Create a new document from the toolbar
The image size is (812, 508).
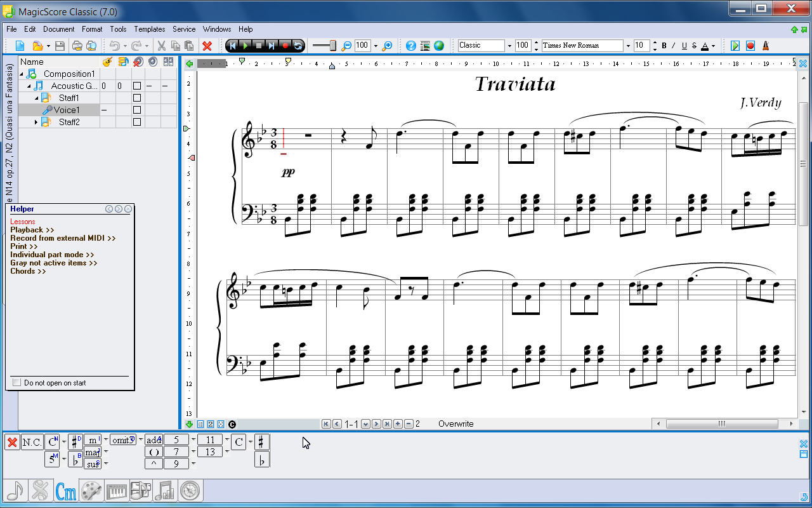coord(20,46)
